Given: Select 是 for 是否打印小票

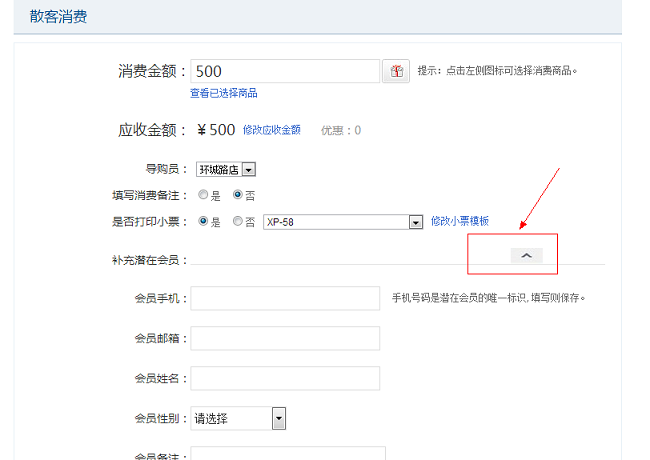Looking at the screenshot, I should [x=203, y=221].
